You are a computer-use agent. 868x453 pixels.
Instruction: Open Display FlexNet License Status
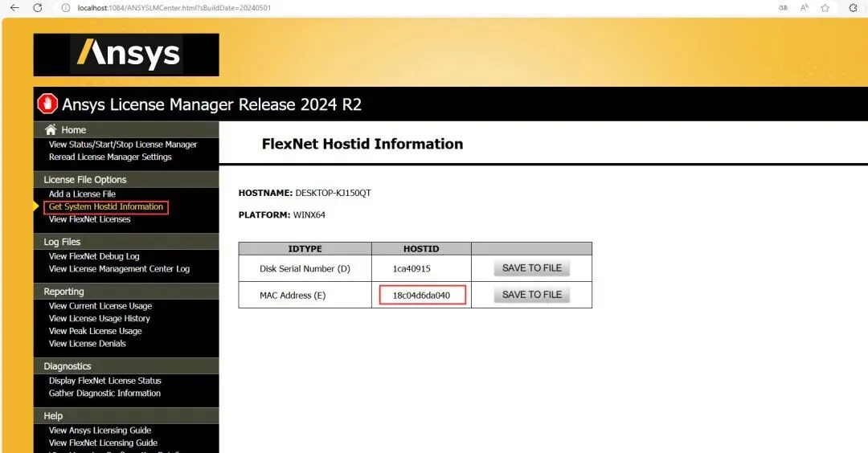[105, 381]
